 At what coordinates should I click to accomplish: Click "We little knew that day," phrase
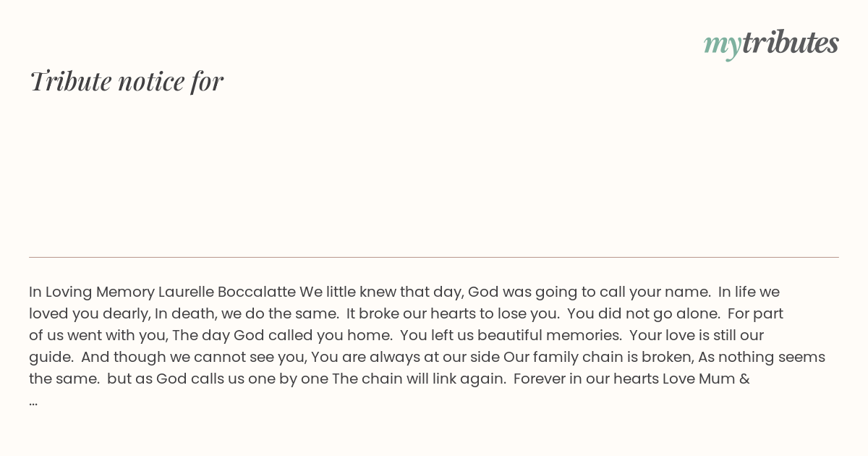click(x=382, y=292)
